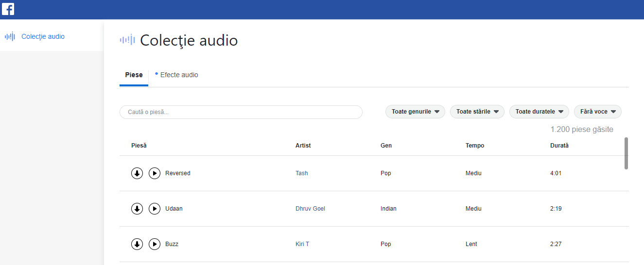644x265 pixels.
Task: Expand the Toate duratele filter
Action: click(539, 112)
